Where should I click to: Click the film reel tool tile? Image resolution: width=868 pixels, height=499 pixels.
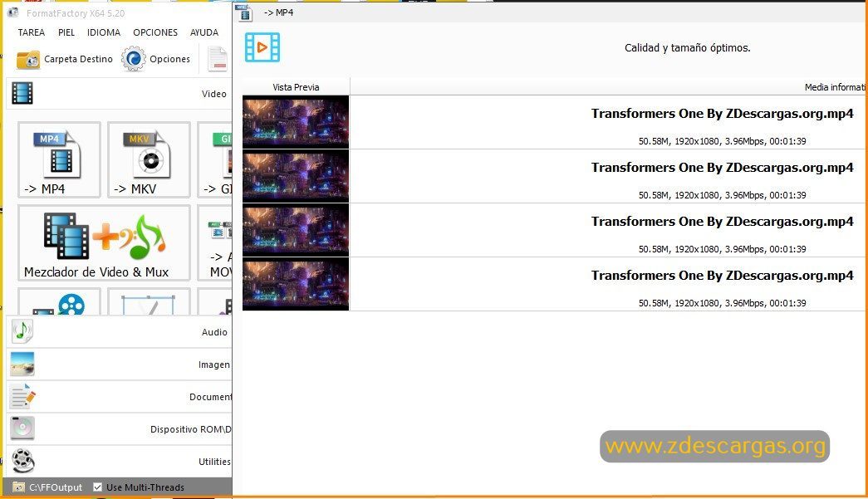(x=59, y=302)
